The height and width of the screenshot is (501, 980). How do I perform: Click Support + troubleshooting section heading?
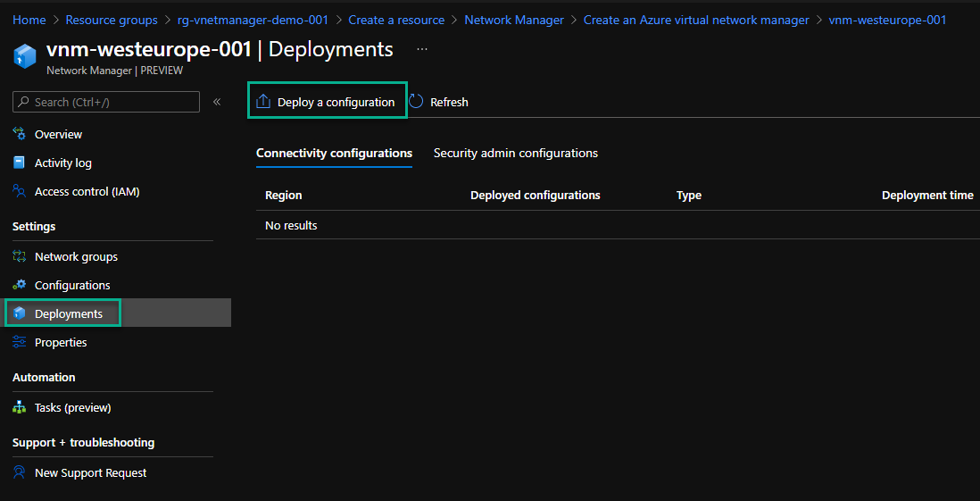(x=83, y=442)
